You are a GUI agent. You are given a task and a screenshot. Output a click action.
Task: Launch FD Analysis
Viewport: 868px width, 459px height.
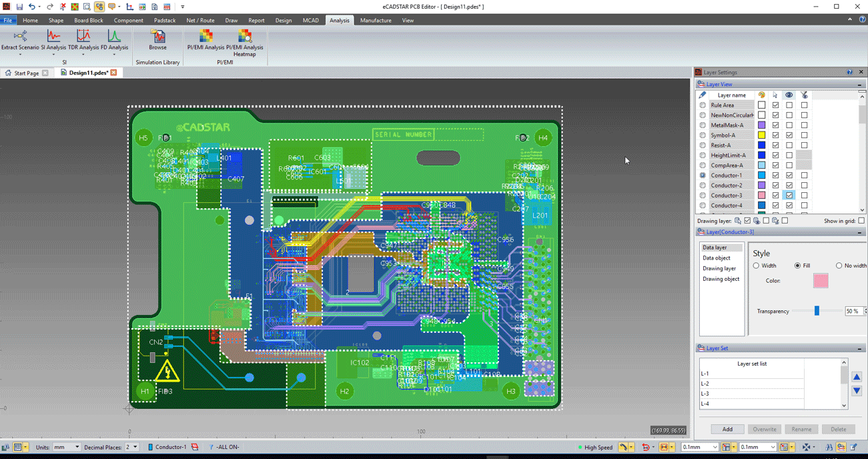click(114, 40)
